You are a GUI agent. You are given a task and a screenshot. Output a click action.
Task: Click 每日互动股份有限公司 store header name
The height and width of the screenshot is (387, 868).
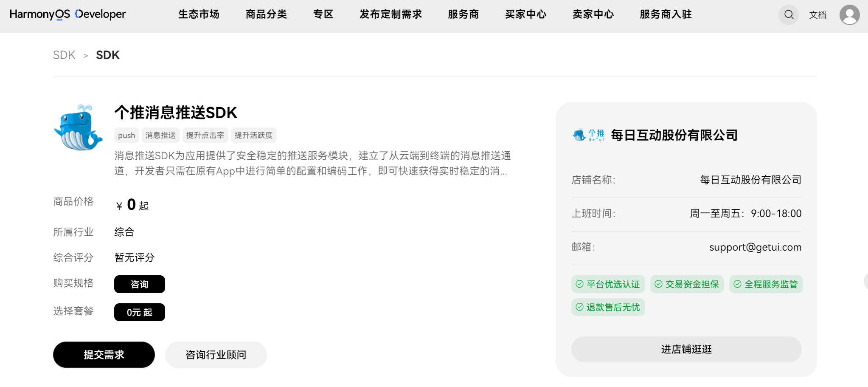pos(674,135)
